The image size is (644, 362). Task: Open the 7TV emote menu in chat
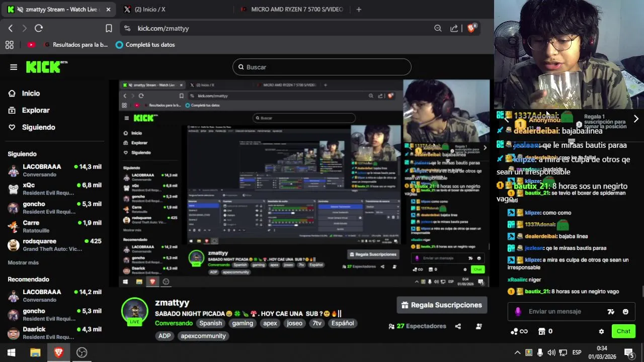[611, 312]
